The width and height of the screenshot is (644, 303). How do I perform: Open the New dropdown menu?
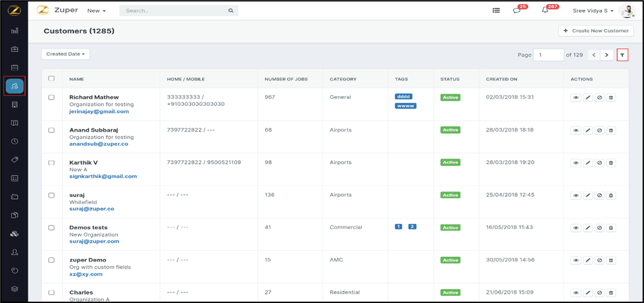tap(96, 11)
